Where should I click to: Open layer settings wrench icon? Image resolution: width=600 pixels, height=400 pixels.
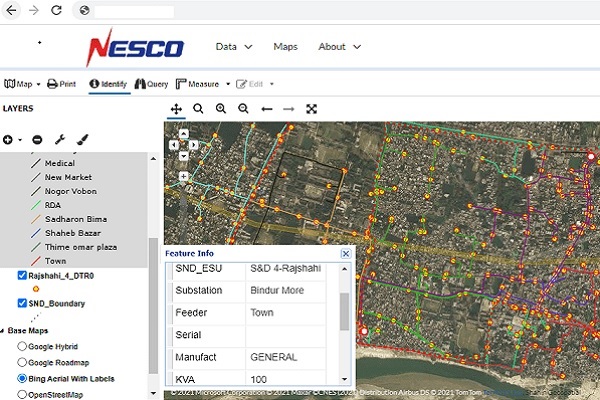[x=60, y=140]
